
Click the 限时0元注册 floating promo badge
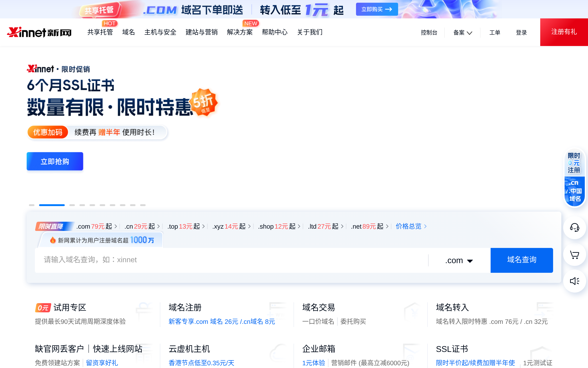click(574, 178)
